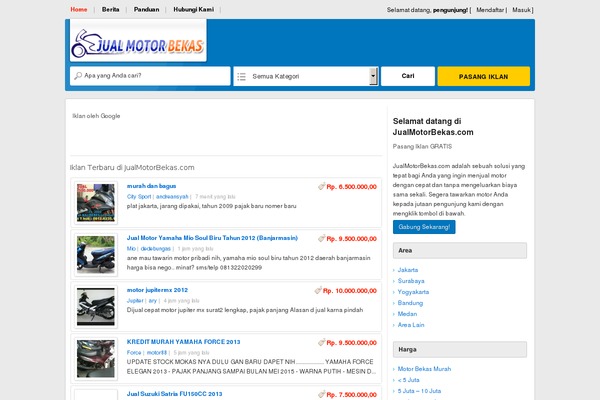The width and height of the screenshot is (600, 400).
Task: Click seller name ary
Action: [x=153, y=300]
